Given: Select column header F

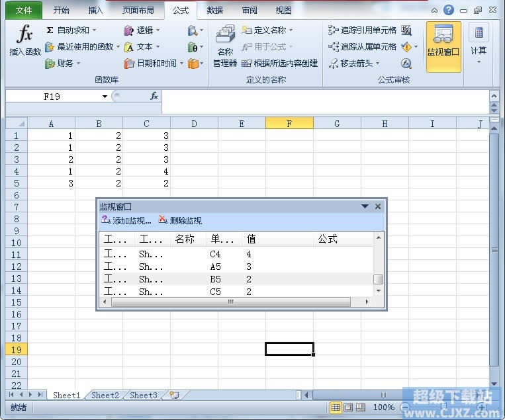Looking at the screenshot, I should point(289,124).
